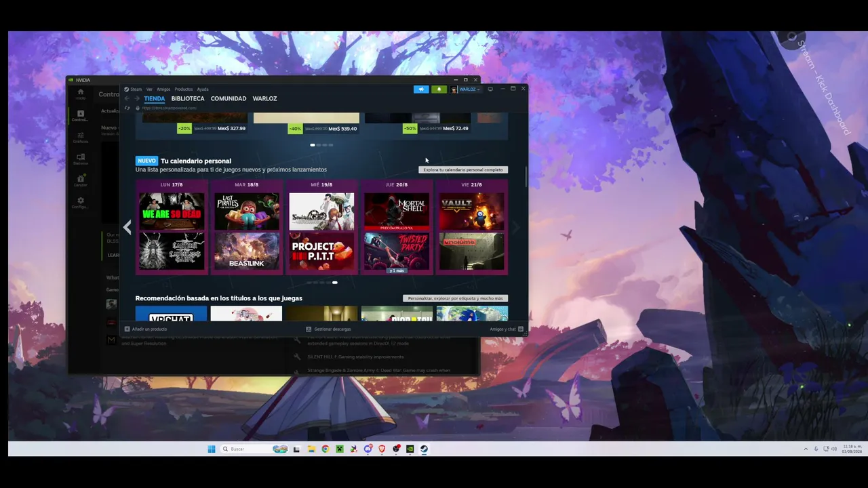Click the Steam store page vertical scrollbar
The width and height of the screenshot is (868, 488).
coord(526,176)
